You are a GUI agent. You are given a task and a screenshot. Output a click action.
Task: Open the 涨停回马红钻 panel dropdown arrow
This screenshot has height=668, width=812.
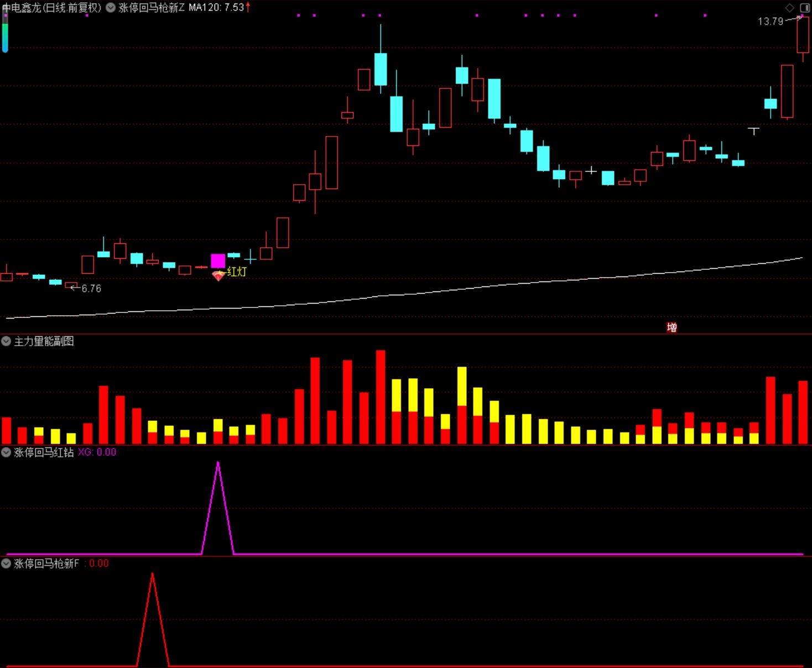(x=6, y=452)
